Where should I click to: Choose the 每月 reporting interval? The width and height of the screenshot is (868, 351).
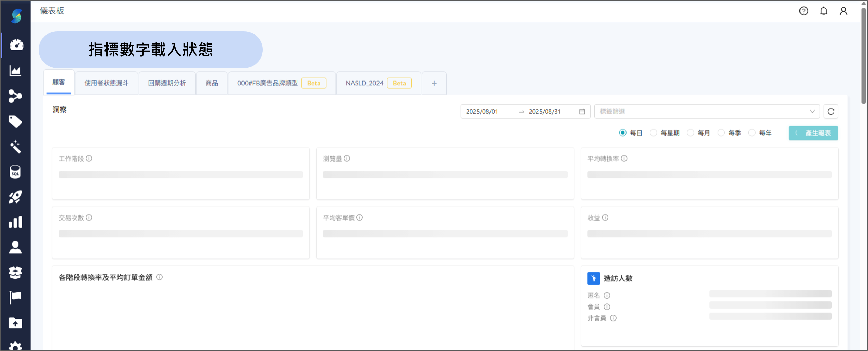point(691,133)
